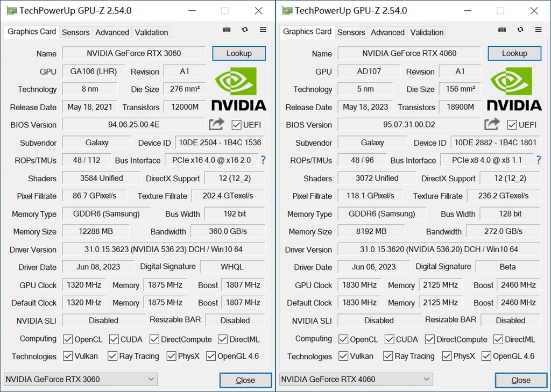The image size is (551, 392).
Task: Click the Die Size value 276 mm²
Action: (185, 89)
